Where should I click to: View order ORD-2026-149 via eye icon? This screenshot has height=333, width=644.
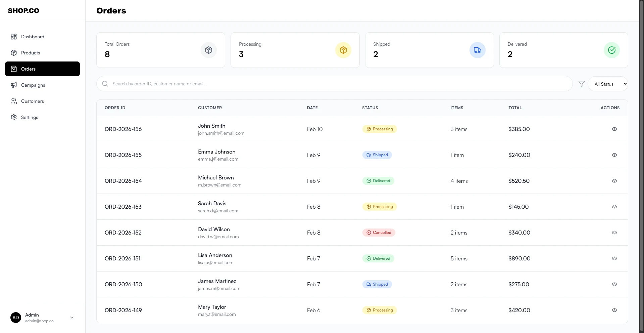pos(614,310)
